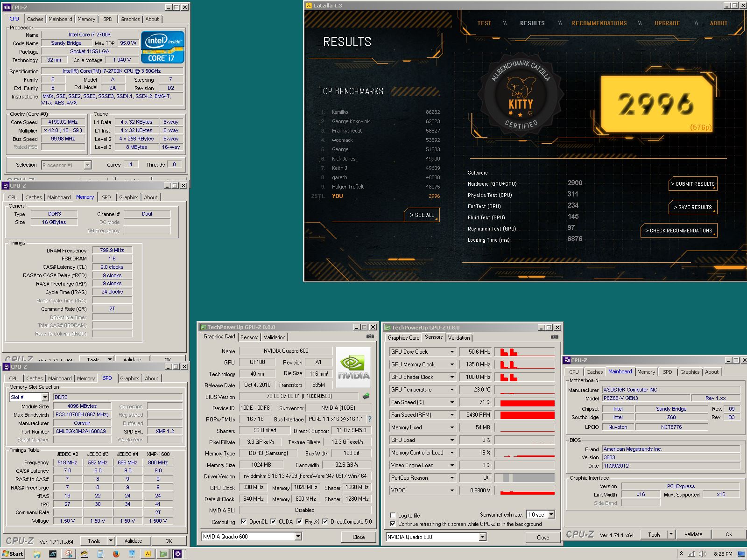Image resolution: width=747 pixels, height=560 pixels.
Task: Click the show desktop icon in tray corner
Action: [741, 554]
